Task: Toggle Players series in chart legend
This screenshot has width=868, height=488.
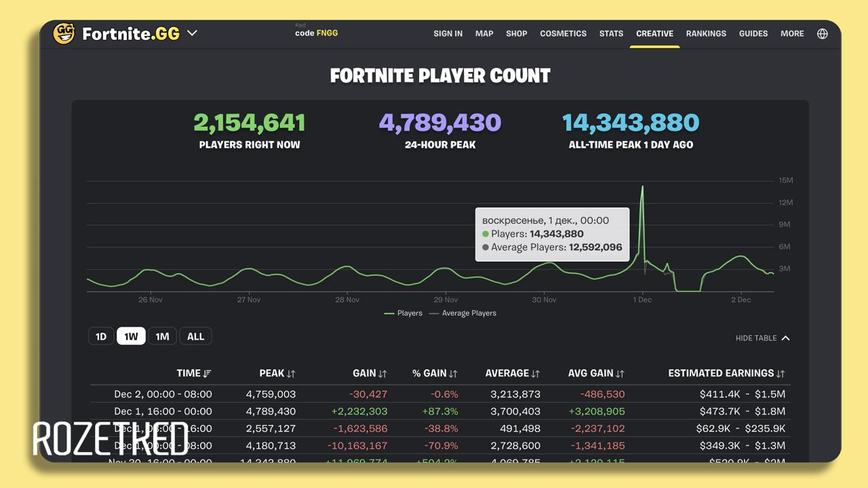Action: click(x=403, y=313)
